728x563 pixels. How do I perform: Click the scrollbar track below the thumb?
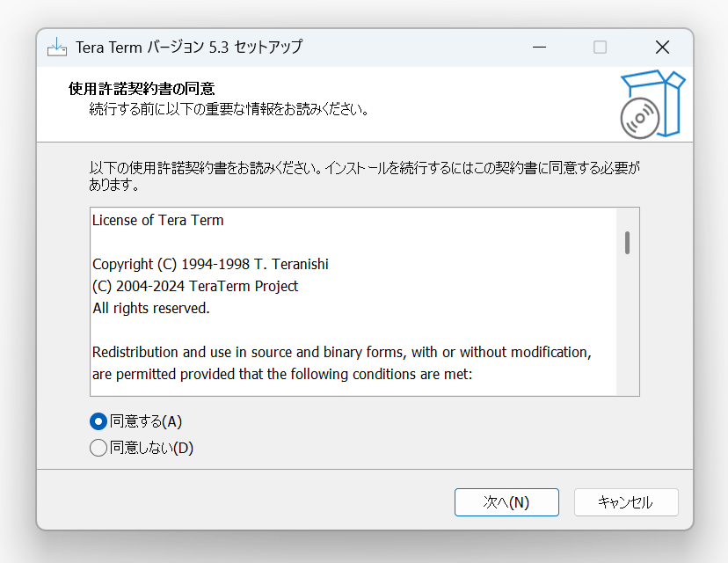coord(627,325)
